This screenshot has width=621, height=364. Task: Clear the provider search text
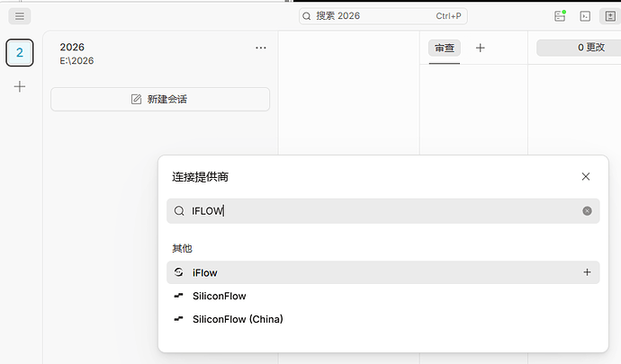pos(587,211)
